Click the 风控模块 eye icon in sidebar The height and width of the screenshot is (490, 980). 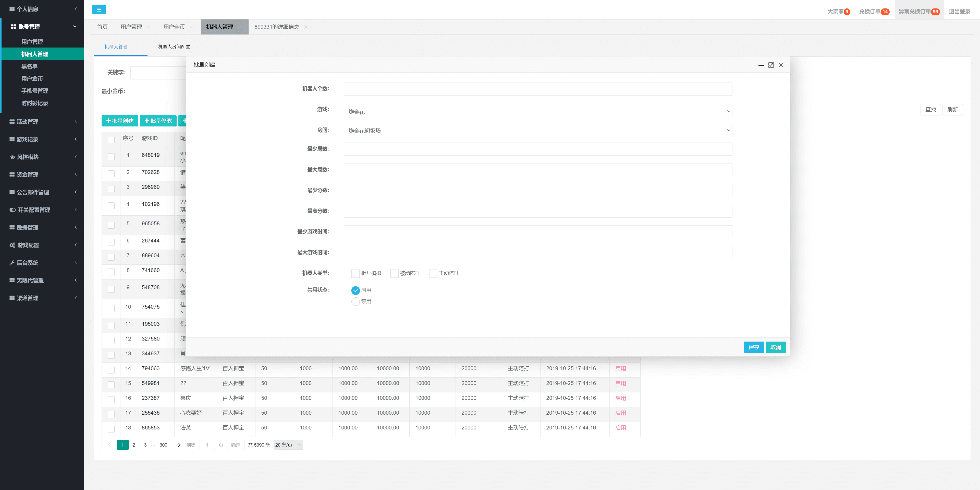click(12, 157)
